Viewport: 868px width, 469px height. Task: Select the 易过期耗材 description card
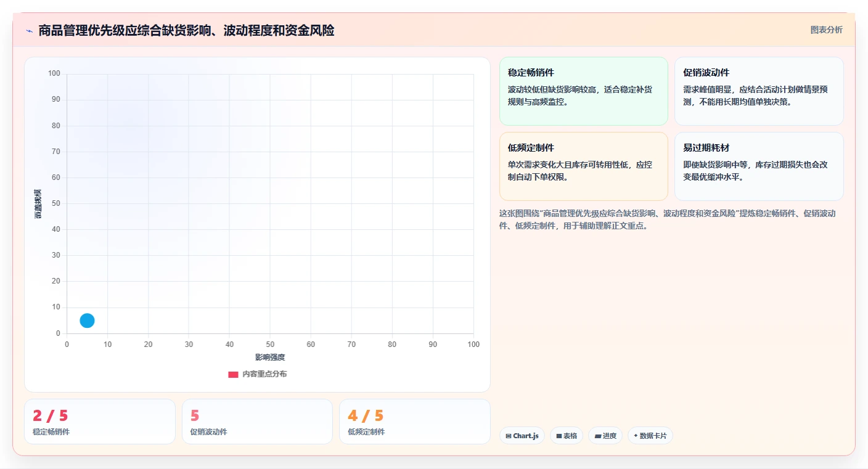pos(759,166)
